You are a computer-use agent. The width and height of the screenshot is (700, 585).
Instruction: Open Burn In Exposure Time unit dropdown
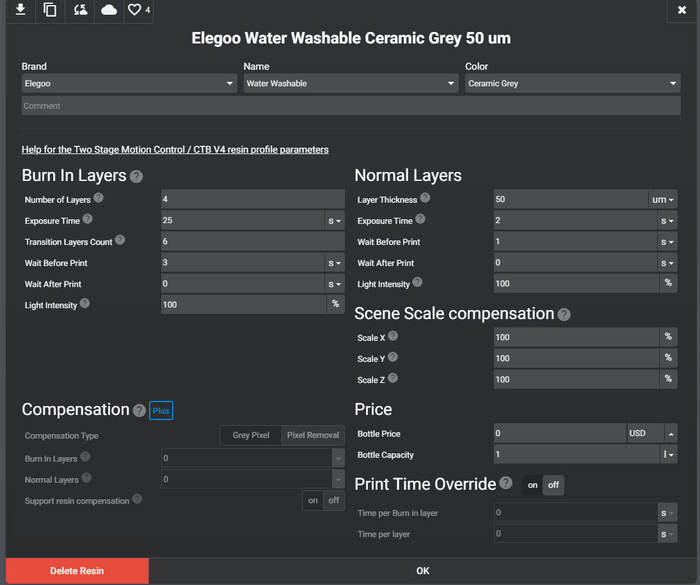pyautogui.click(x=334, y=221)
